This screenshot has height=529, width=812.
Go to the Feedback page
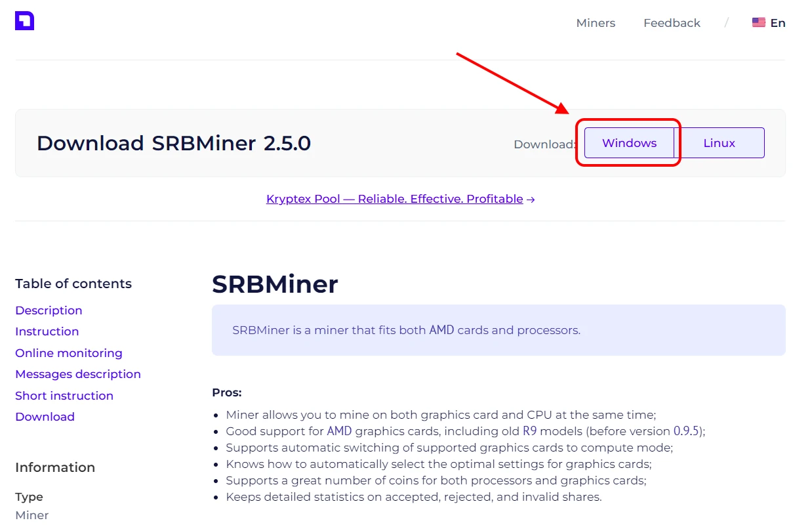pos(672,23)
